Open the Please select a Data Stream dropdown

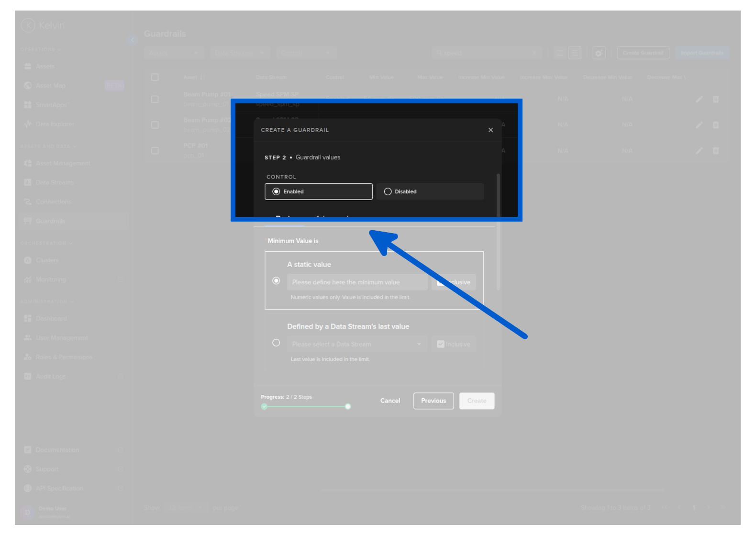pyautogui.click(x=357, y=344)
